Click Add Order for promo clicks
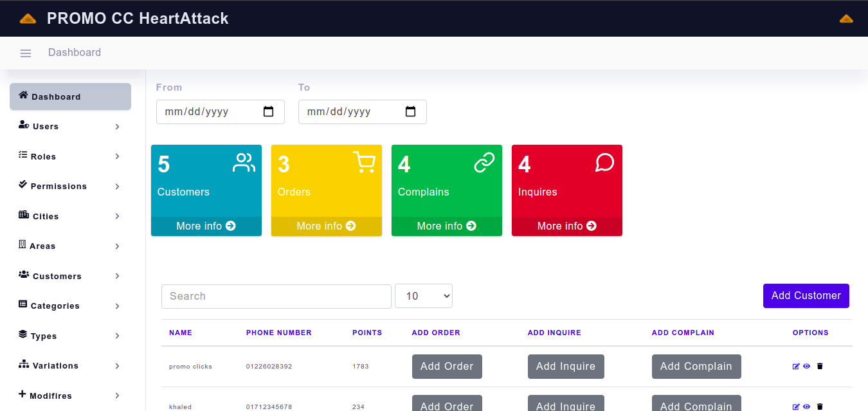The image size is (868, 411). (x=447, y=367)
